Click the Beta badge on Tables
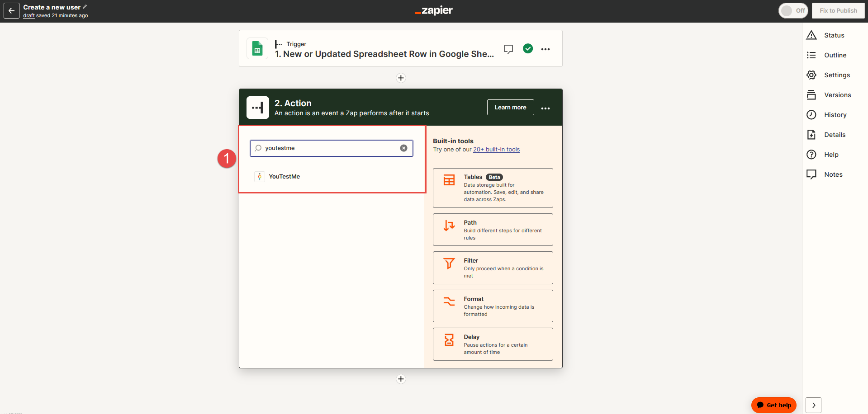 494,177
